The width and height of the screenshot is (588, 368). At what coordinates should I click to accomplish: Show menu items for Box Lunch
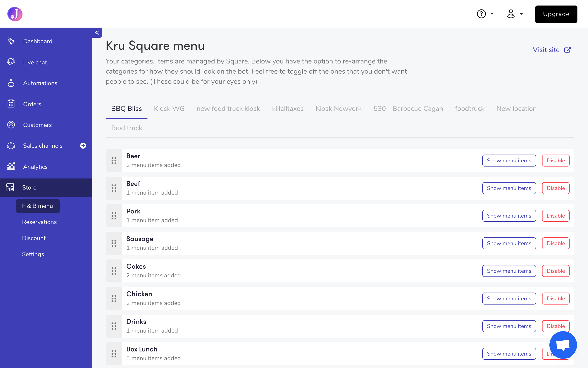pyautogui.click(x=509, y=354)
